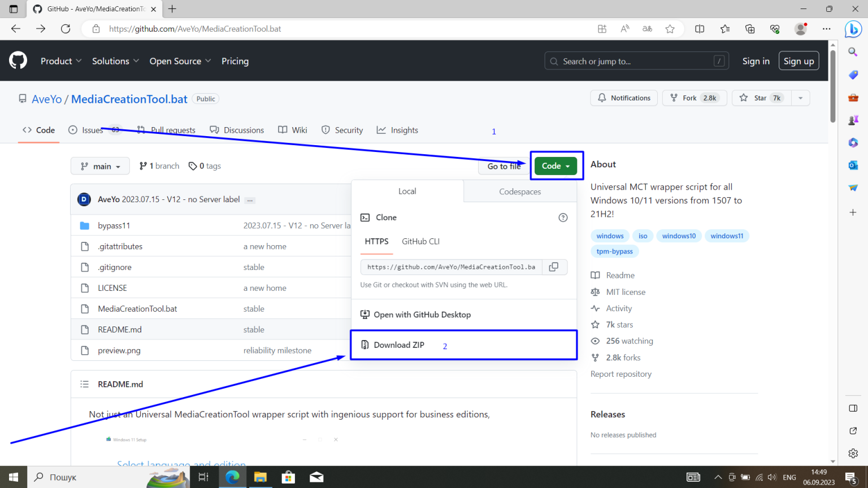868x488 pixels.
Task: Open split screen view in Edge
Action: [700, 28]
